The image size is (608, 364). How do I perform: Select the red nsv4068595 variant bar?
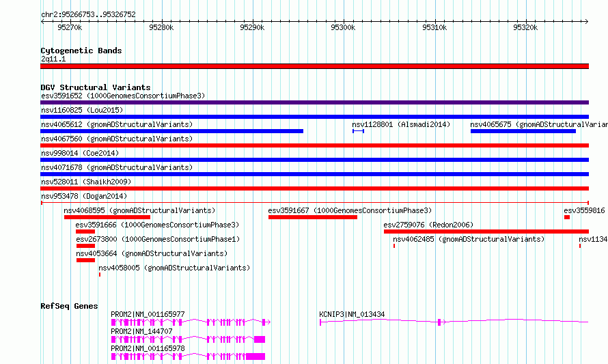[x=107, y=217]
